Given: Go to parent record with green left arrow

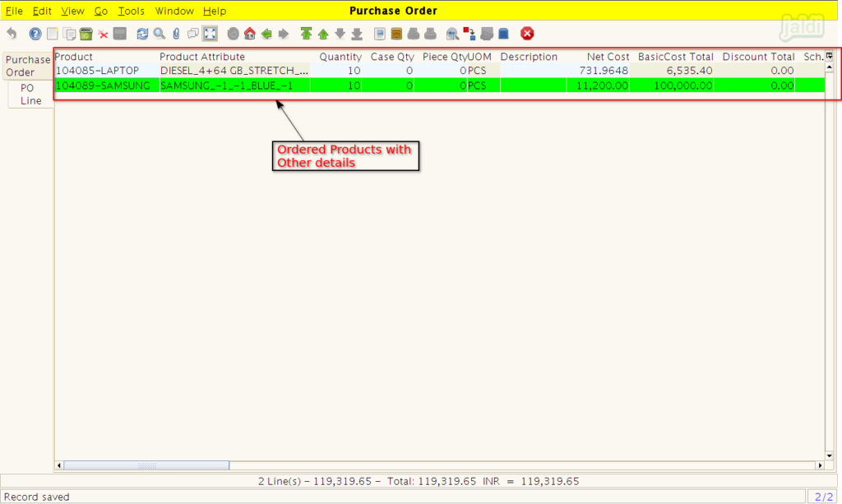Looking at the screenshot, I should click(266, 34).
